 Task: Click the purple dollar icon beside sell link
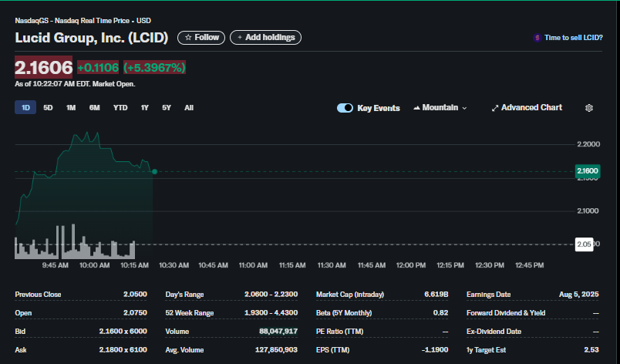tap(537, 38)
